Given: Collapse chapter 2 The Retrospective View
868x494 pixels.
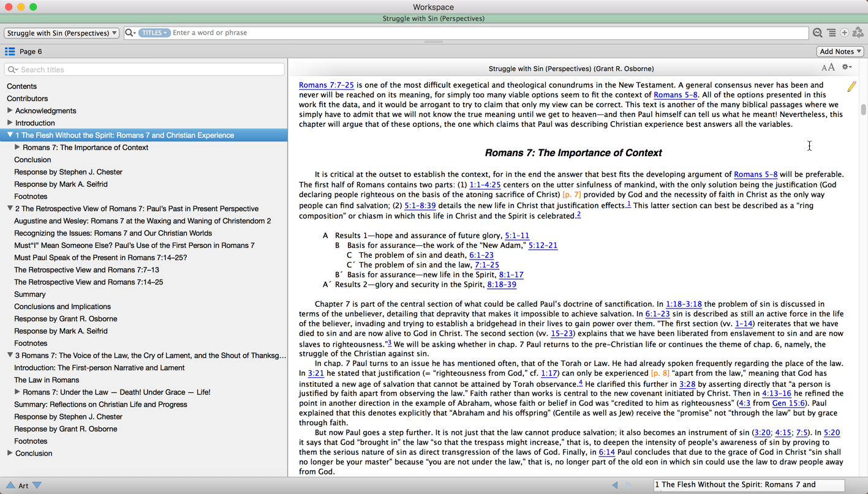Looking at the screenshot, I should point(10,208).
